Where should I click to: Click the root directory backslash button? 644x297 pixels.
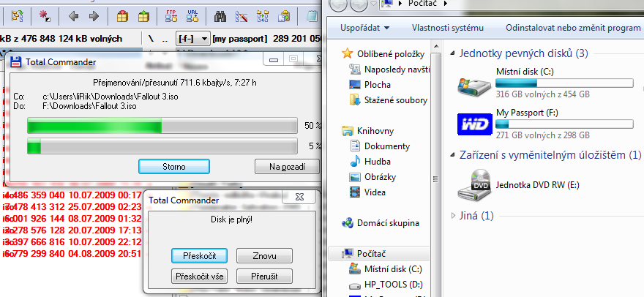pyautogui.click(x=151, y=39)
